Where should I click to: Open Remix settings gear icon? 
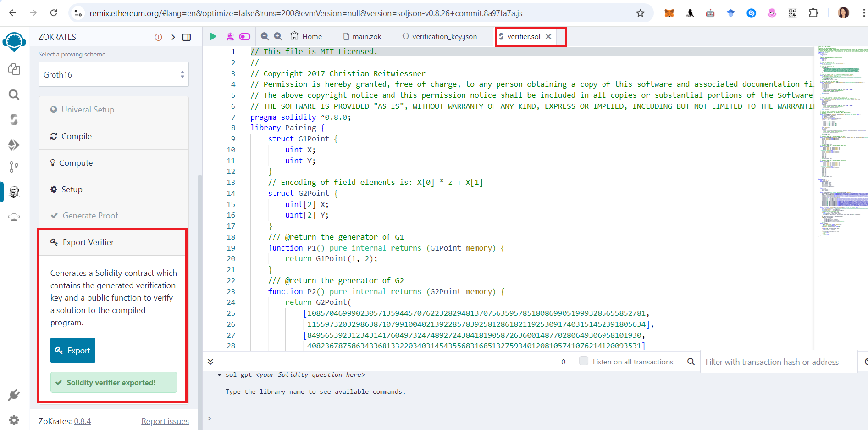14,420
